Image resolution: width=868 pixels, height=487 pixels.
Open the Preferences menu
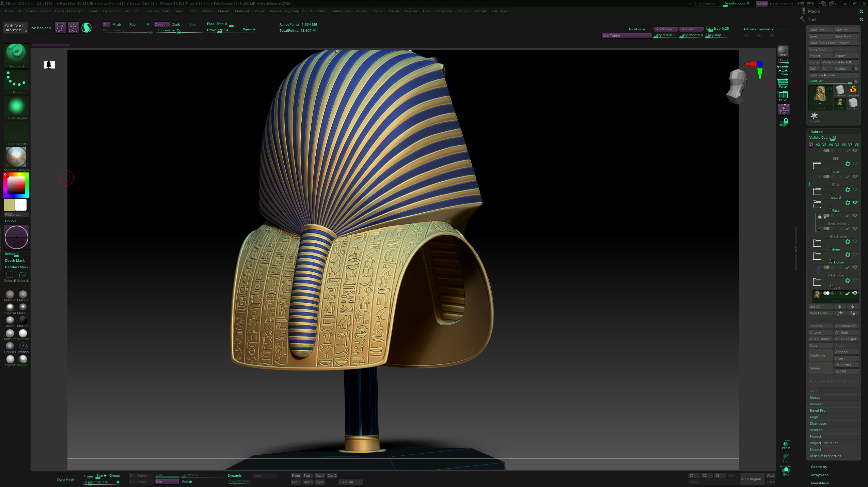coord(340,11)
